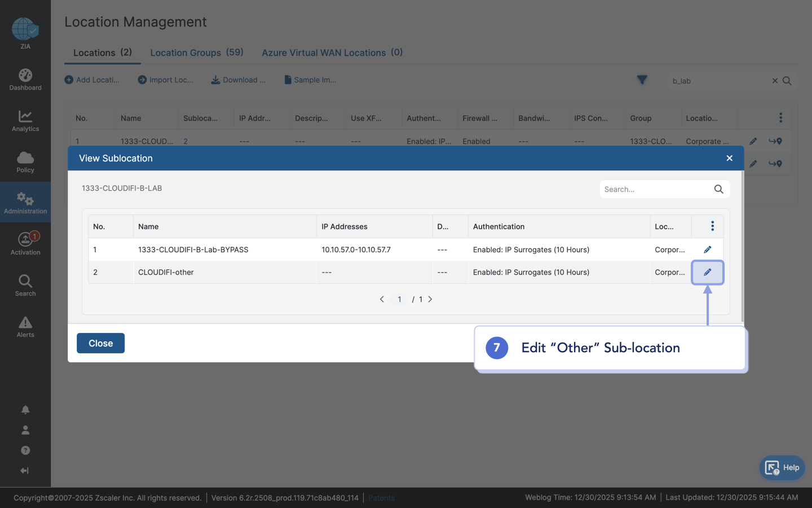This screenshot has height=508, width=812.
Task: Go to next page of sublocations
Action: (x=430, y=299)
